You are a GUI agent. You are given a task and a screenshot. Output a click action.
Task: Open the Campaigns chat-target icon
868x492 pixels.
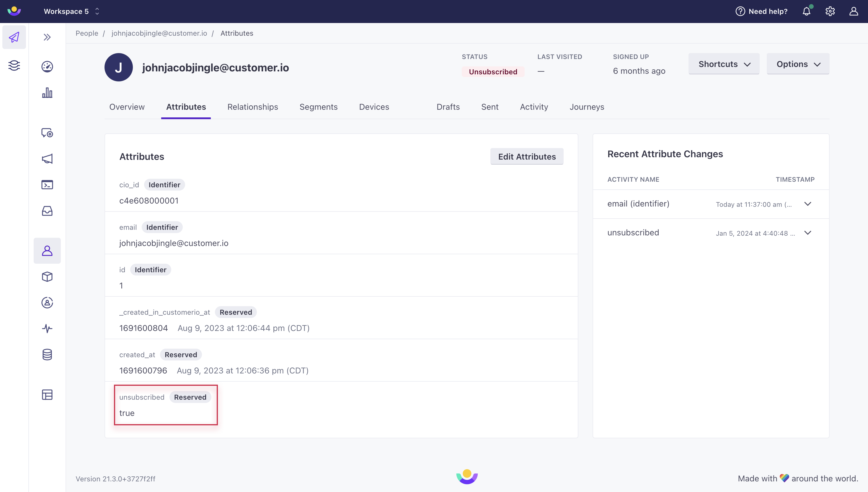[x=47, y=133]
